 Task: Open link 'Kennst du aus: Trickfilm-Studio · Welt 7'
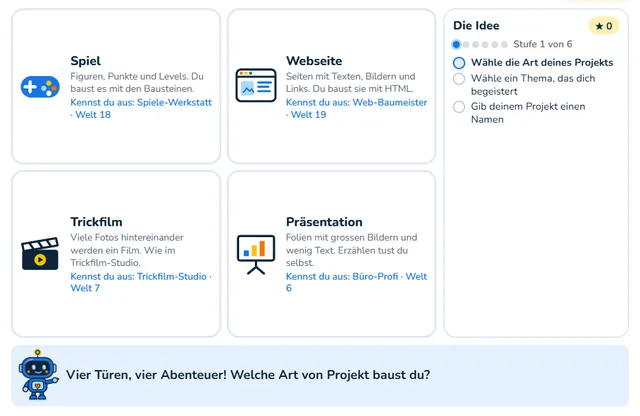pos(141,282)
